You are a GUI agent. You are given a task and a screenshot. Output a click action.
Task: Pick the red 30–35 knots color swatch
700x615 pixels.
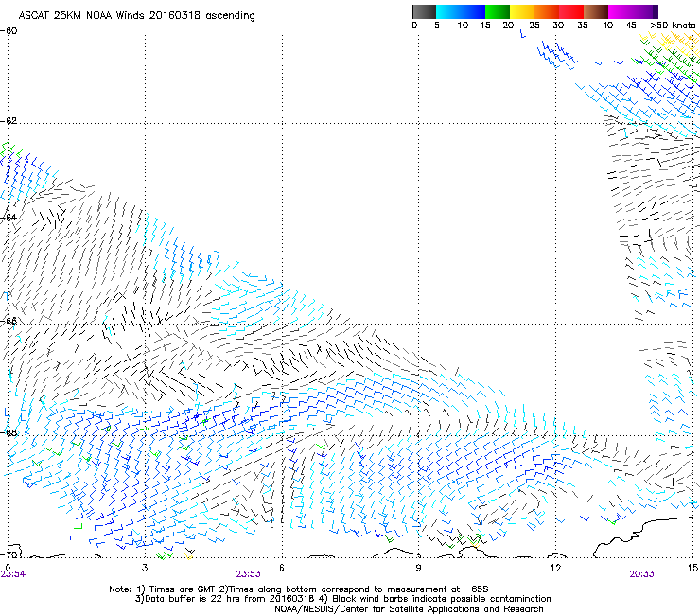(x=571, y=11)
